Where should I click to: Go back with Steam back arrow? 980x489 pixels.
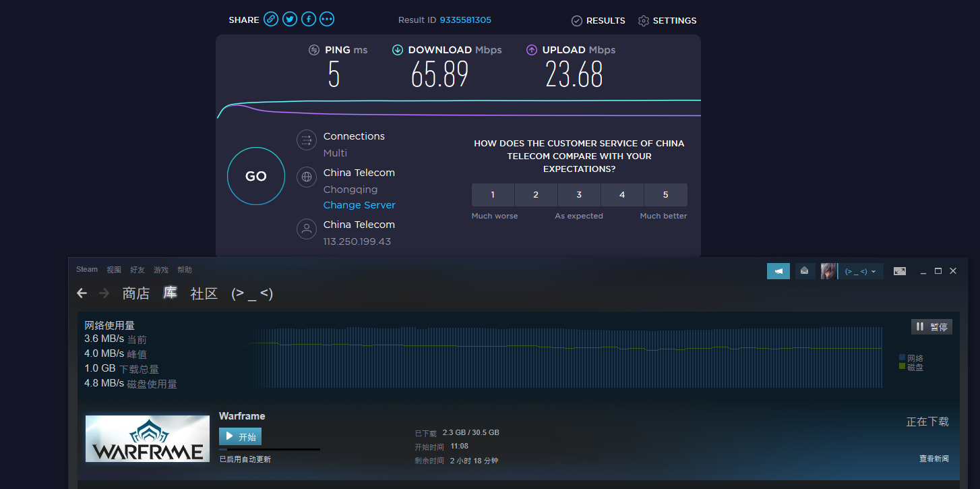82,293
